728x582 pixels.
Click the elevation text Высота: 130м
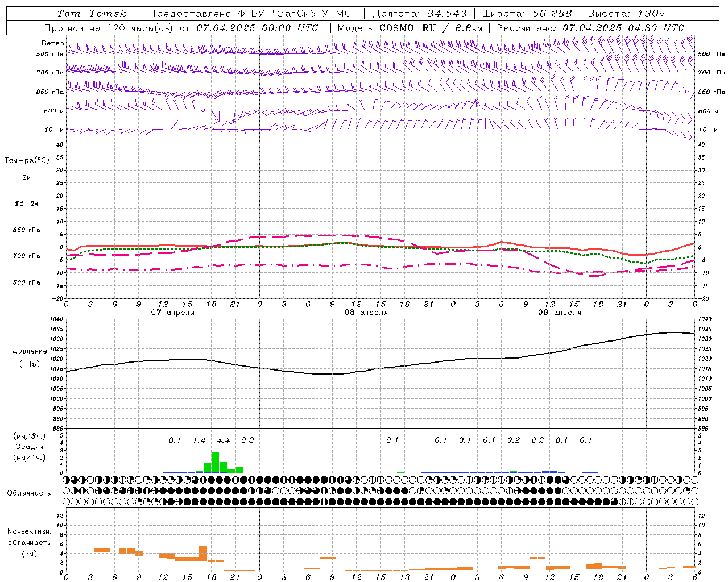[x=626, y=14]
